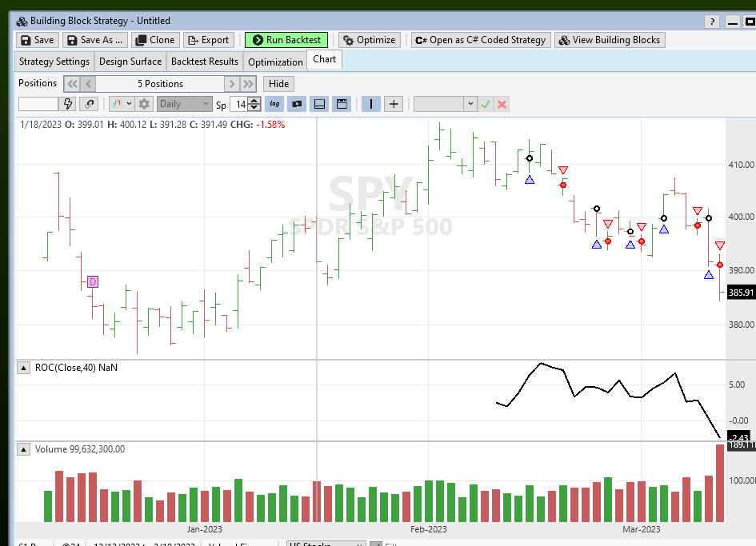Collapse the ROC(Close,40) pane

click(x=23, y=369)
